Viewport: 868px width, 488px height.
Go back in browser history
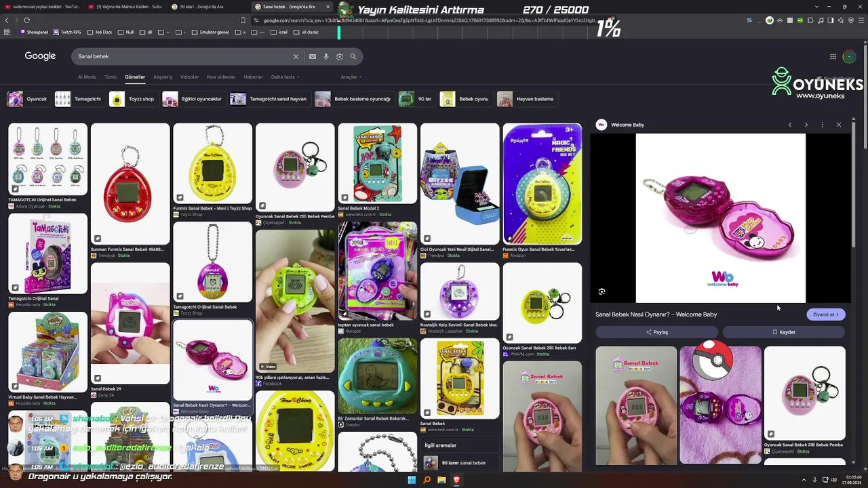[x=7, y=20]
